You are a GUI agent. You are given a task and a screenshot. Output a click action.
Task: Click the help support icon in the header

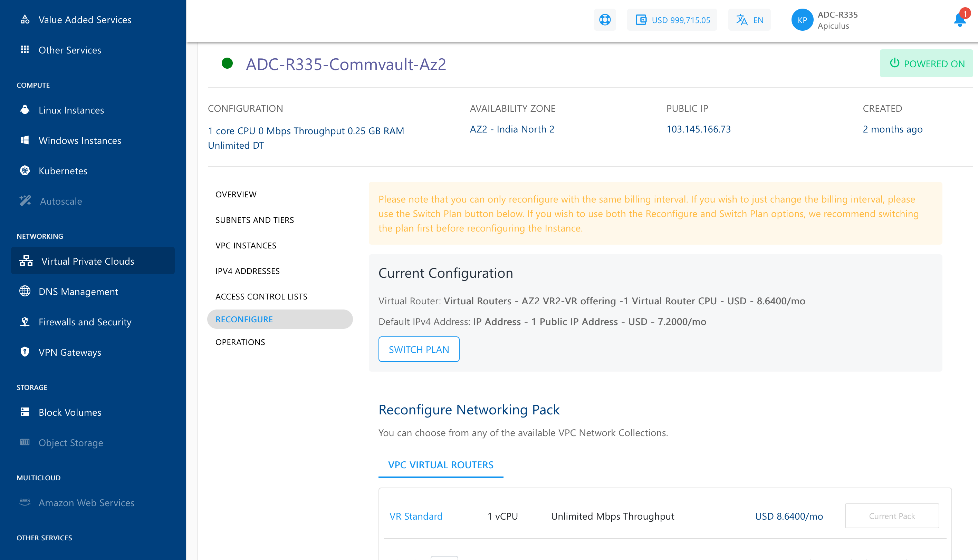pos(605,20)
